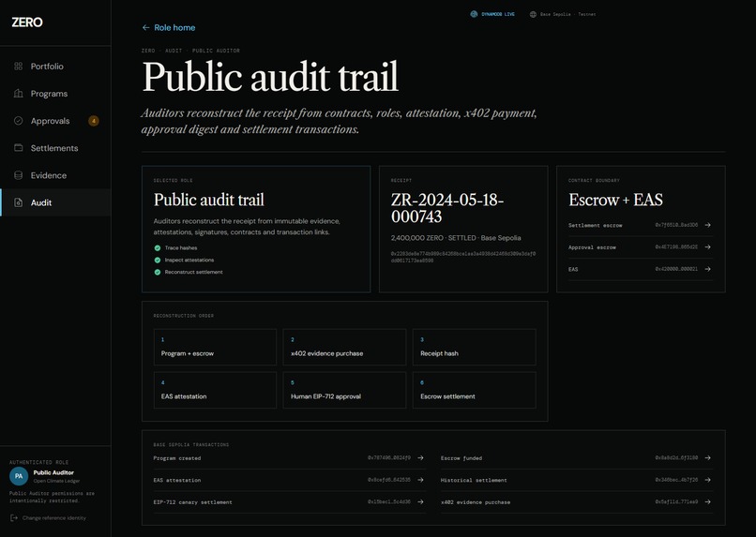Click the Approvals checkmark circle icon
Image resolution: width=756 pixels, height=537 pixels.
19,121
